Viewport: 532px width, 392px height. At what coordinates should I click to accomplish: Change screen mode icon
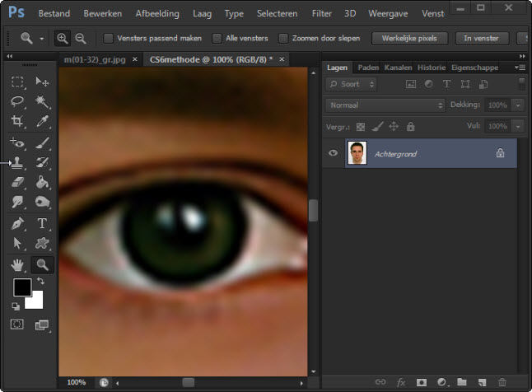coord(42,325)
